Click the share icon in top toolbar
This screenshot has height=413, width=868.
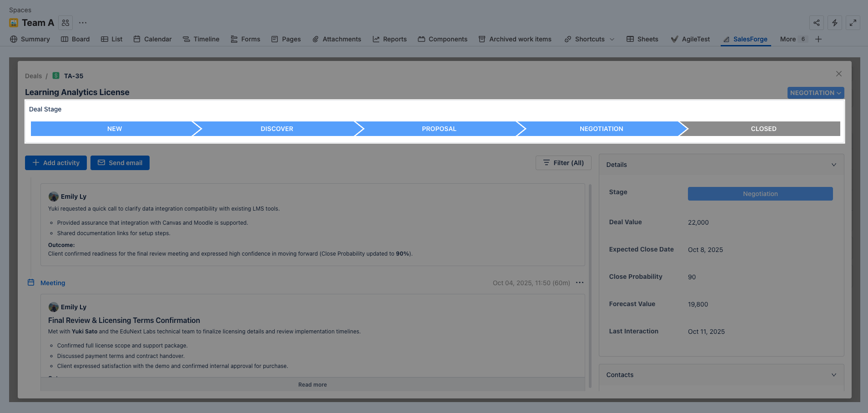[816, 23]
